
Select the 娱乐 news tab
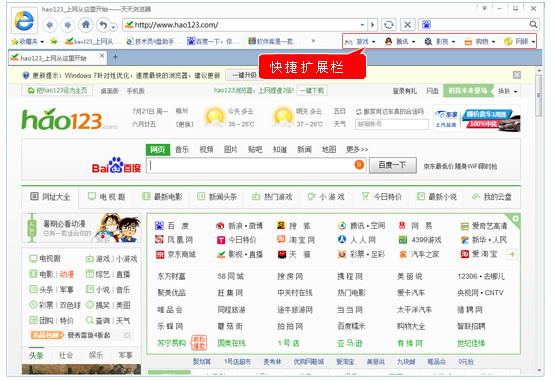[95, 355]
